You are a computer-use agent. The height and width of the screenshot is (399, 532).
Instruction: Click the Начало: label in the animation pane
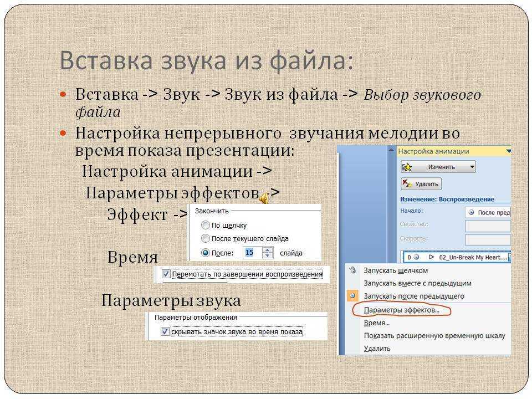click(412, 211)
